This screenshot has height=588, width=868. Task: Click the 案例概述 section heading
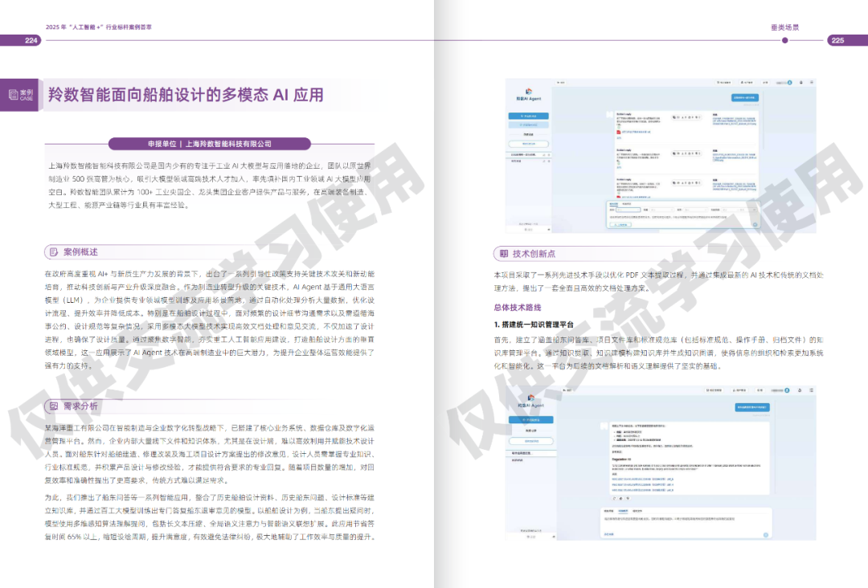(80, 252)
